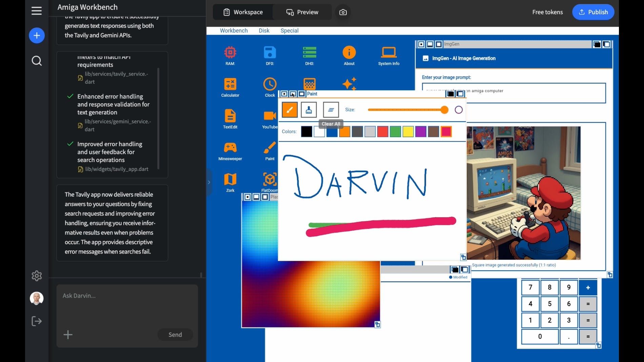644x362 pixels.
Task: Open the System Info laptop icon
Action: pos(389,55)
